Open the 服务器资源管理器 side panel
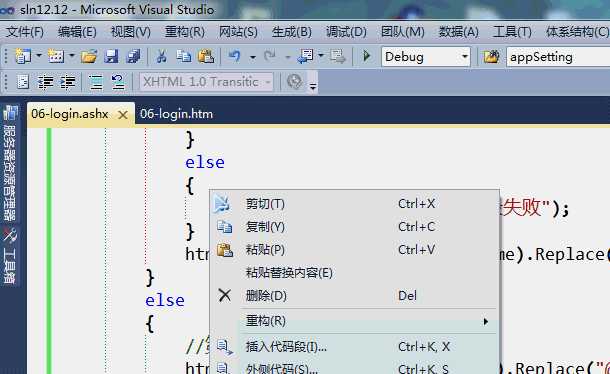Viewport: 610px width, 374px height. pos(10,163)
